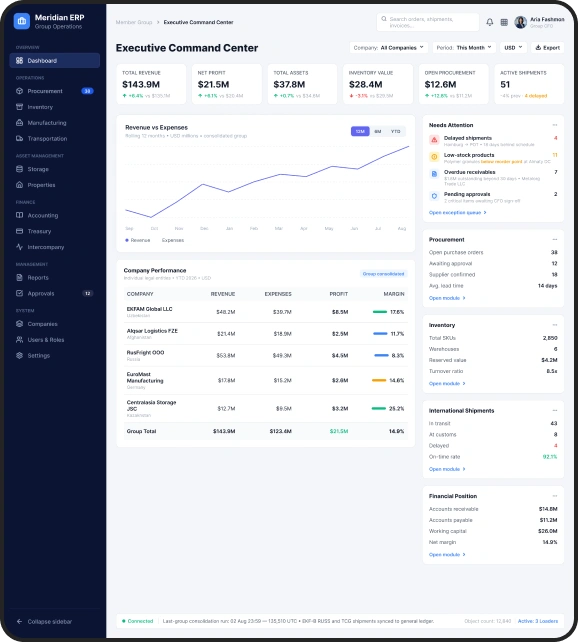Click the 4 delayed shipments label

pyautogui.click(x=536, y=96)
